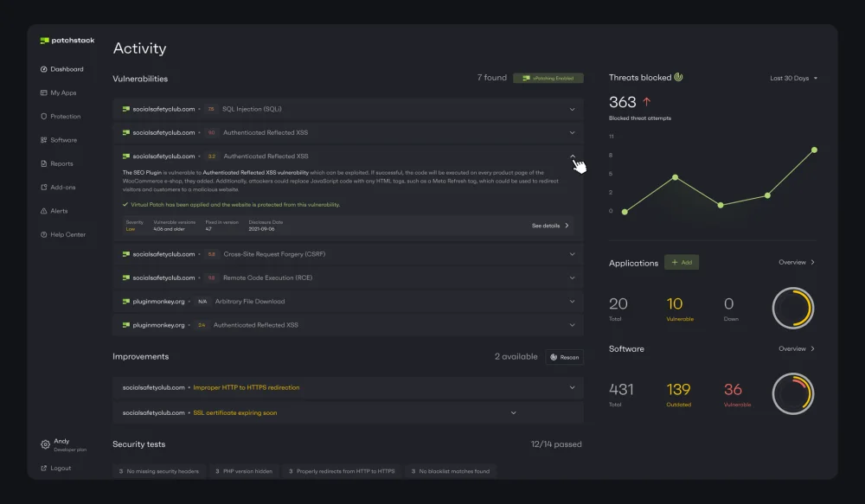The height and width of the screenshot is (504, 865).
Task: Click No blacklist matches found chip
Action: click(450, 471)
